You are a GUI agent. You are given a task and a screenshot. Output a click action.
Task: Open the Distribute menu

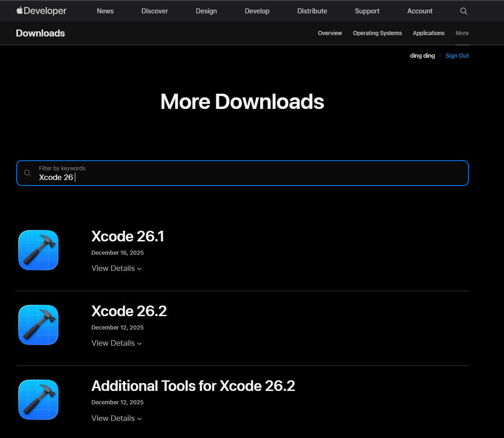tap(312, 11)
